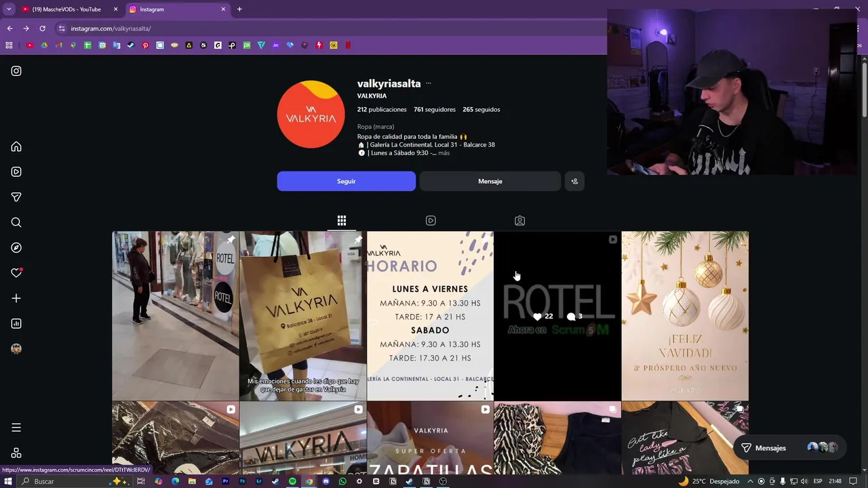Click the blue Seguir button
The width and height of the screenshot is (868, 488).
(346, 181)
